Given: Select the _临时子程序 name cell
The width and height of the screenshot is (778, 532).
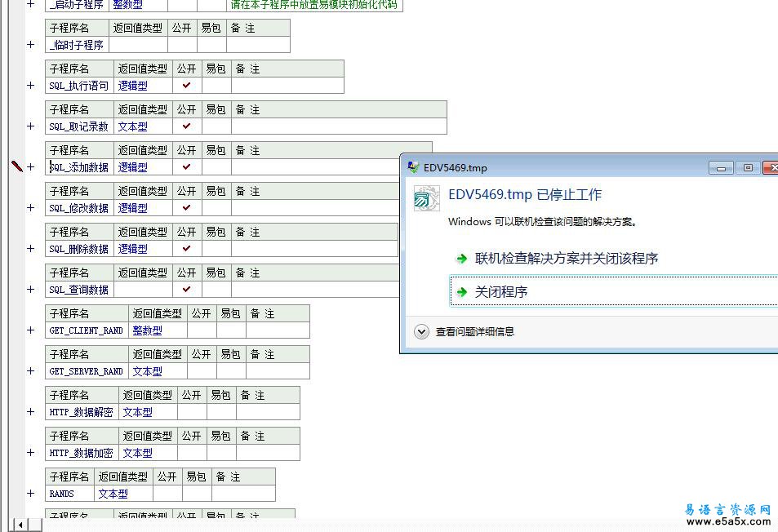Looking at the screenshot, I should click(77, 45).
